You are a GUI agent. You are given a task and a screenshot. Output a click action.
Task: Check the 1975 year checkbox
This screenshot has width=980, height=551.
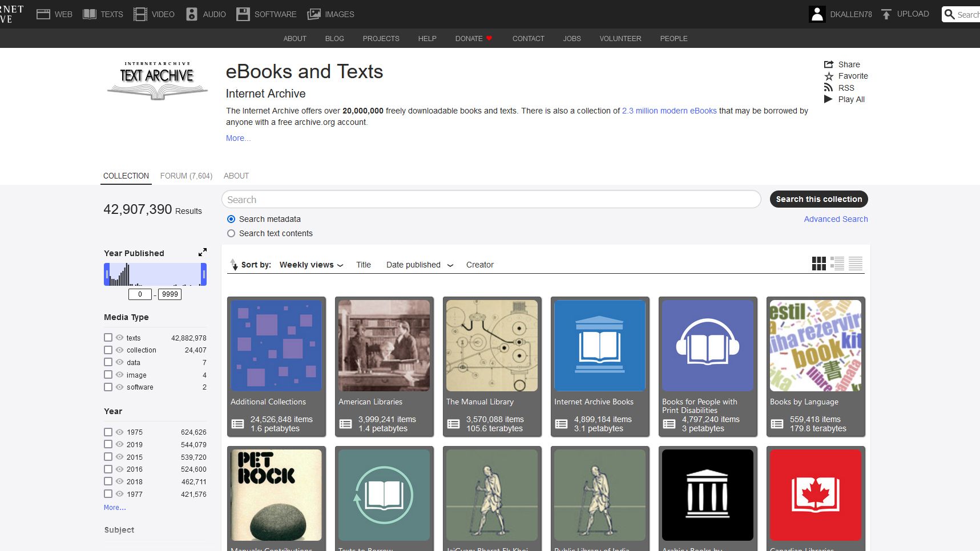pos(108,432)
